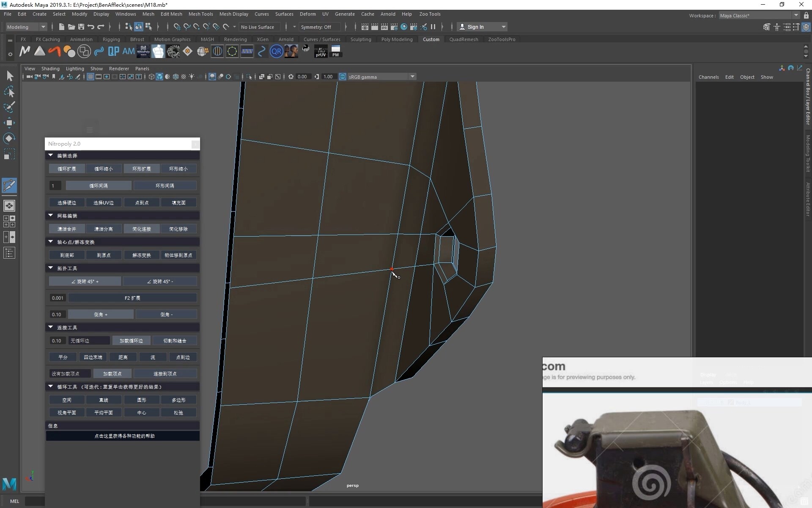
Task: Open the sRGB gamma view transform dropdown
Action: click(x=412, y=77)
